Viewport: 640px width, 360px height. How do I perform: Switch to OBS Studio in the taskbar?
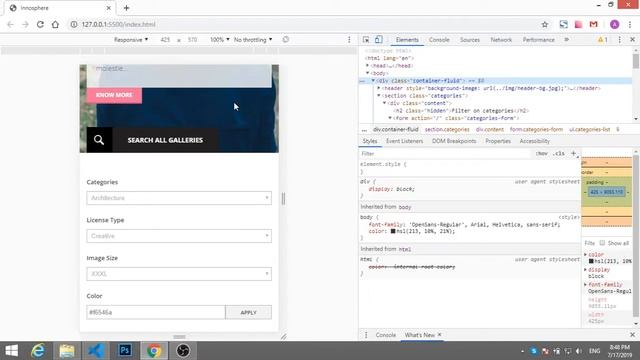coord(183,351)
